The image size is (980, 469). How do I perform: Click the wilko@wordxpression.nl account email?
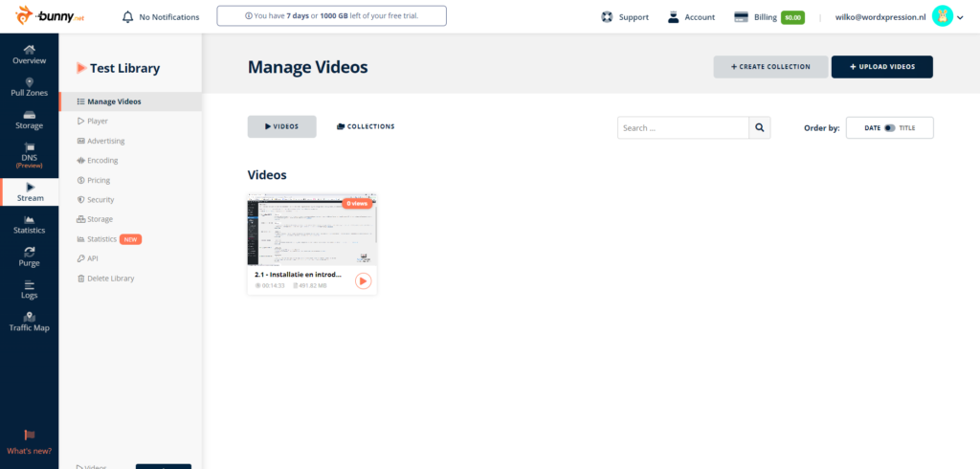point(880,17)
